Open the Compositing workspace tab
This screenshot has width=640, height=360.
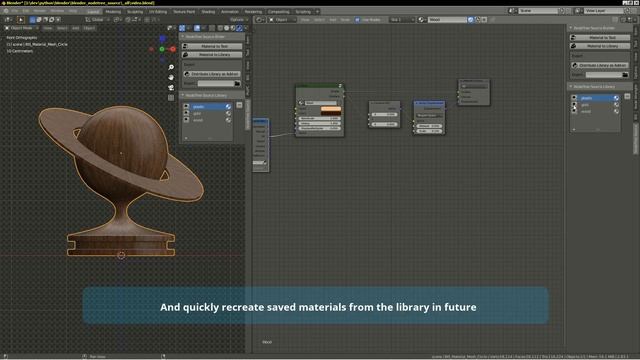pyautogui.click(x=278, y=11)
